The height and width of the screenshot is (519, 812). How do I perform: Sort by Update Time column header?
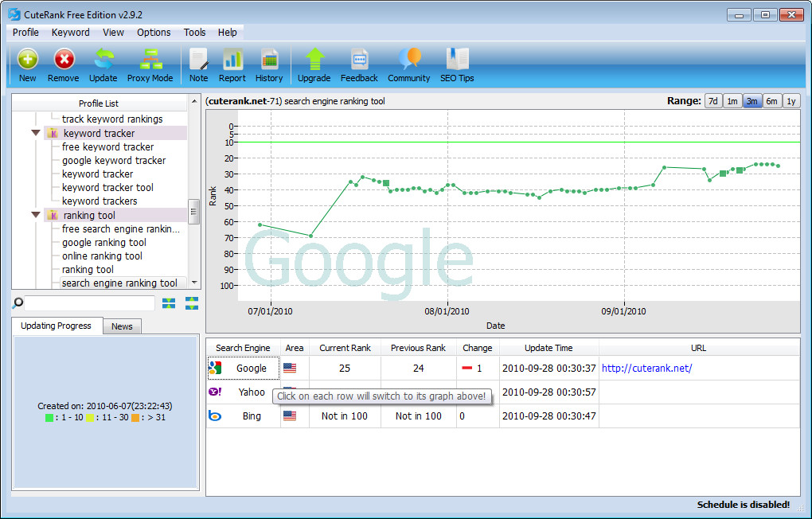click(x=549, y=348)
